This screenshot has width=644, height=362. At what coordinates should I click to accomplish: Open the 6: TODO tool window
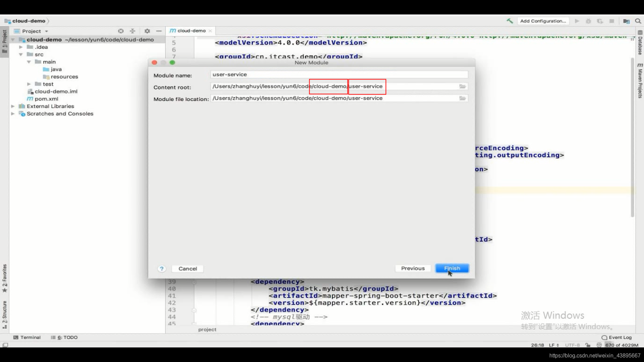click(x=64, y=337)
